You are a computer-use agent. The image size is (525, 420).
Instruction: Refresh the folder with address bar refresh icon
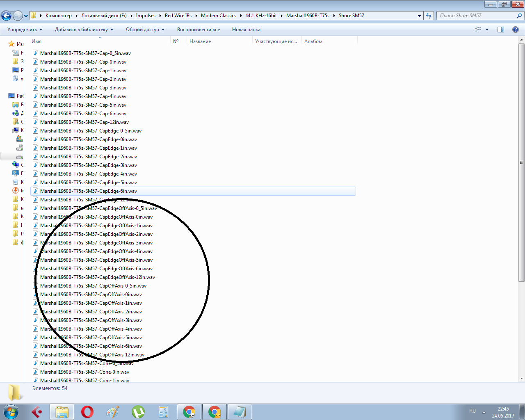(x=429, y=16)
